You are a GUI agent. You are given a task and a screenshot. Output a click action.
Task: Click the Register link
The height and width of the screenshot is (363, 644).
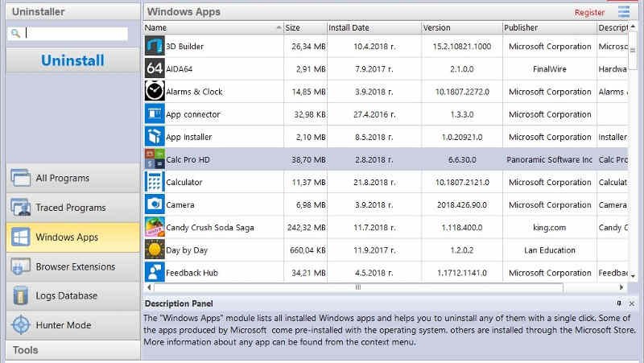(x=589, y=13)
